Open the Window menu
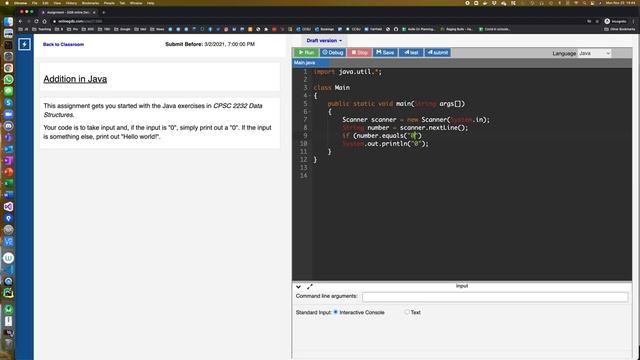640x360 pixels. click(x=136, y=3)
